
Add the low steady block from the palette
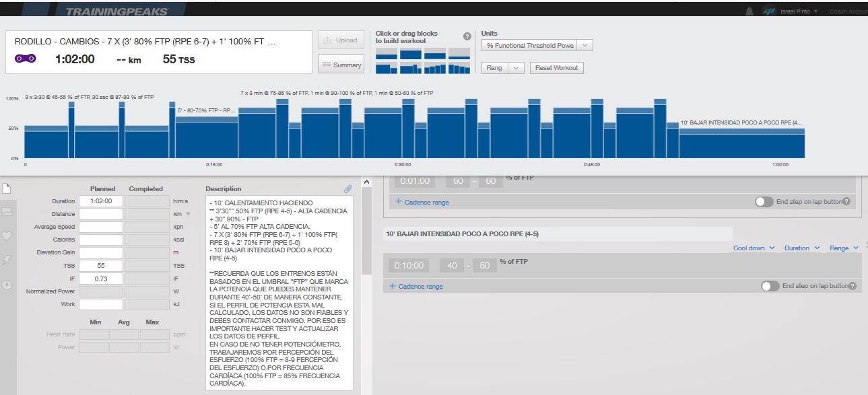coord(387,54)
